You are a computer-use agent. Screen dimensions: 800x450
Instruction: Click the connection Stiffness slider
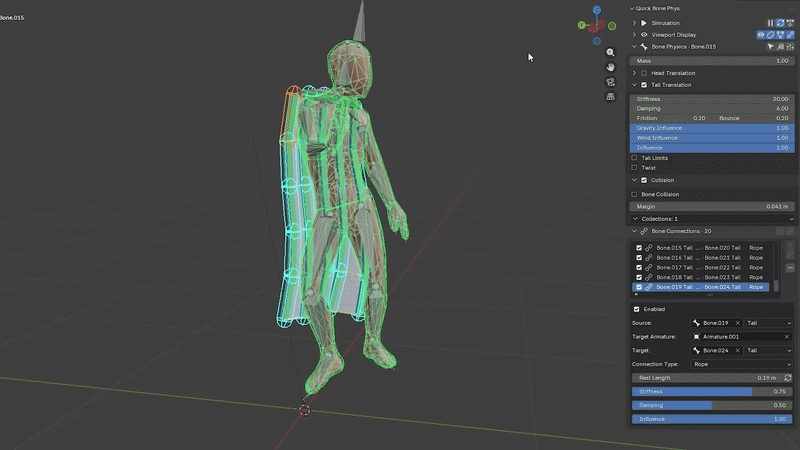click(712, 392)
